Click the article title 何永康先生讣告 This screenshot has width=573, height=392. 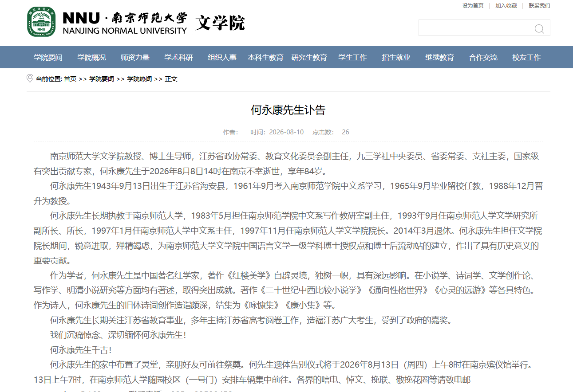[288, 110]
